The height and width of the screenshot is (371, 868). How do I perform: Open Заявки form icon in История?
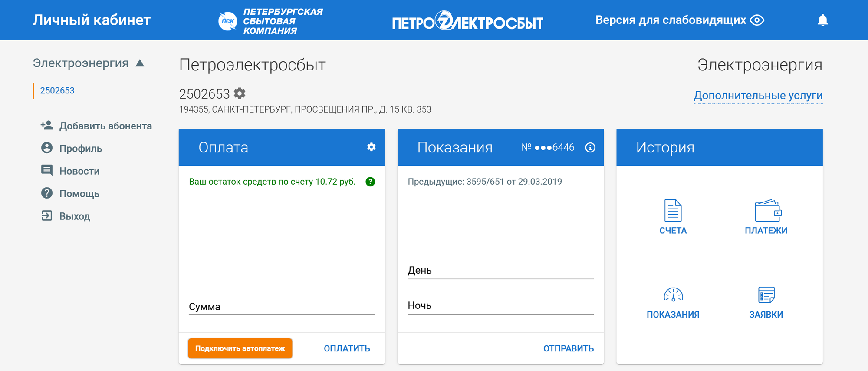click(x=766, y=295)
